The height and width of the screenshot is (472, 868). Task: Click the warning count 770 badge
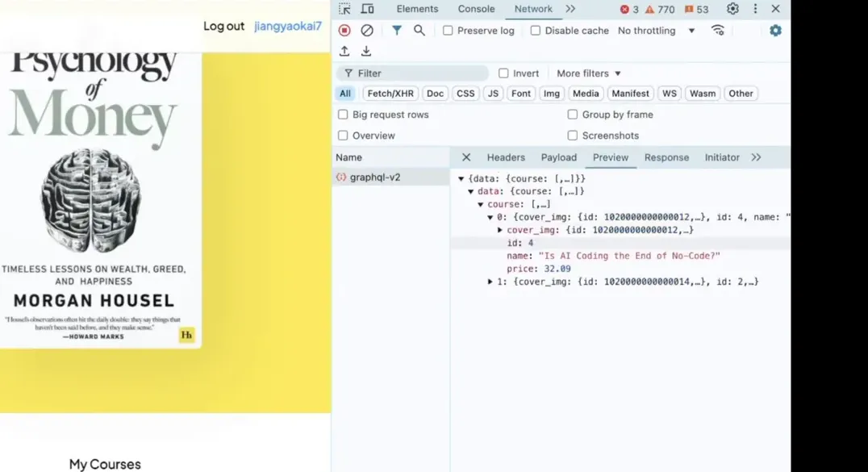pos(660,10)
